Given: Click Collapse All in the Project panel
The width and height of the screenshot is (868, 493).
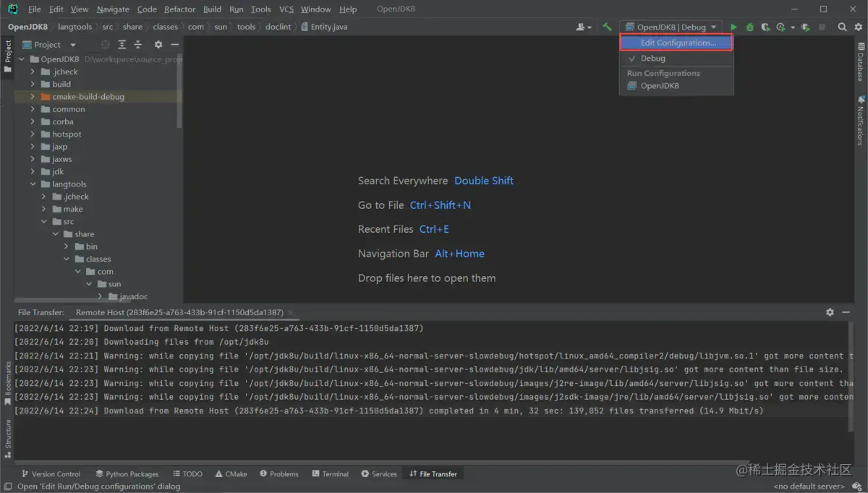Looking at the screenshot, I should click(137, 45).
